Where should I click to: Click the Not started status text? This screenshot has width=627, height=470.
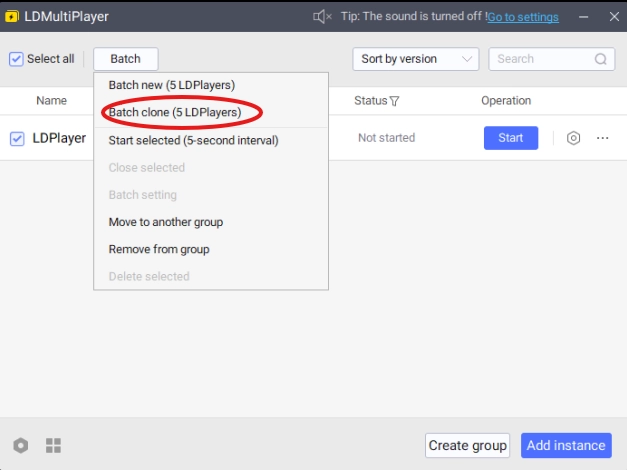point(387,138)
